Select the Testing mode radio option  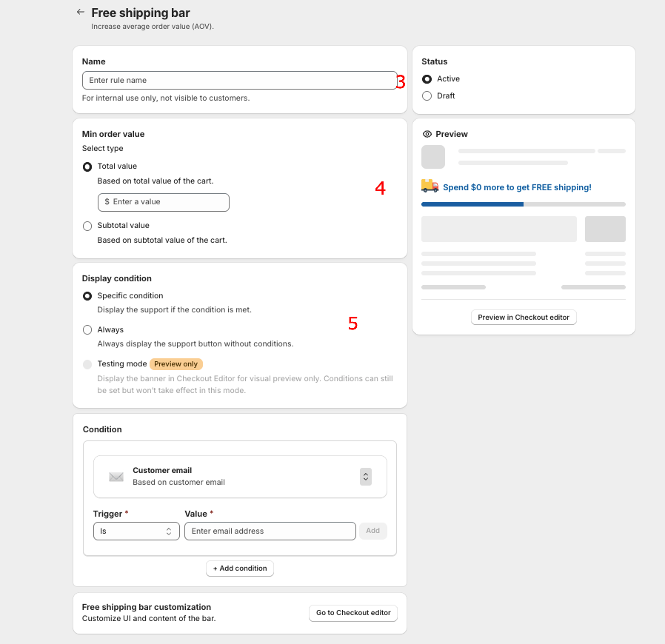(87, 365)
